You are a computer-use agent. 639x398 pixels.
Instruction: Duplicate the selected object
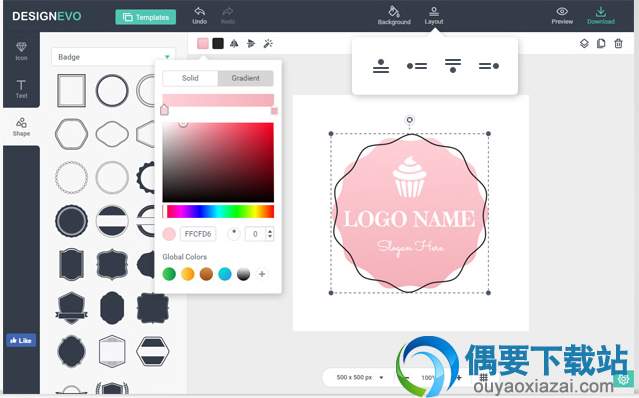[601, 43]
